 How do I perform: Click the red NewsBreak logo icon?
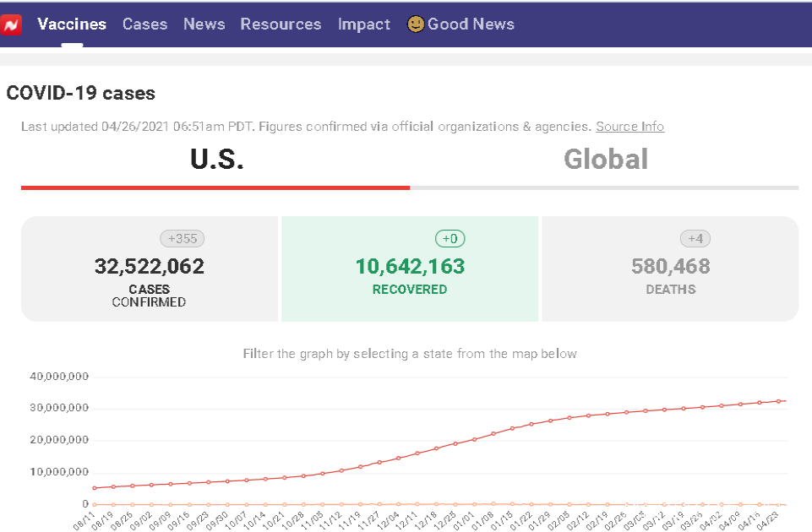click(11, 24)
